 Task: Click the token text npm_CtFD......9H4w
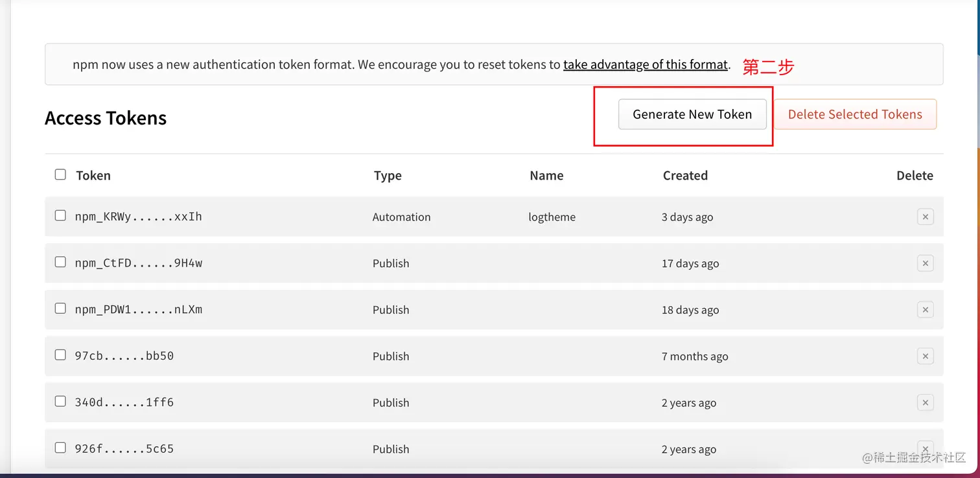[x=138, y=263]
